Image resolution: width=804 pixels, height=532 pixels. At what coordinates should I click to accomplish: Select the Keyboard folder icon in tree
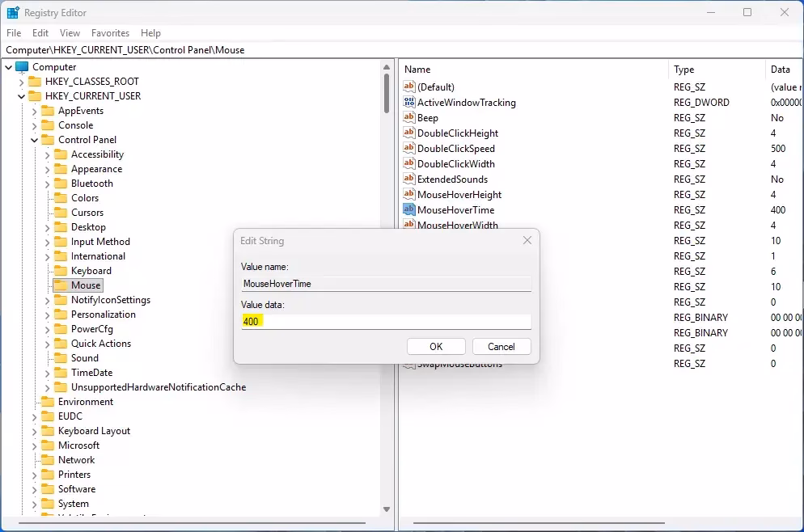pos(60,271)
